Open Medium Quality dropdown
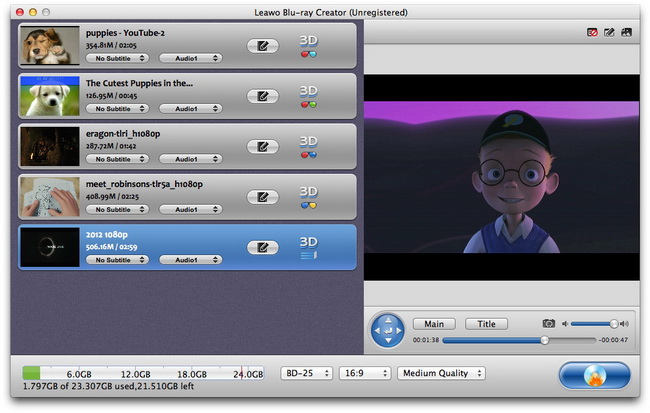This screenshot has width=650, height=413. (441, 373)
